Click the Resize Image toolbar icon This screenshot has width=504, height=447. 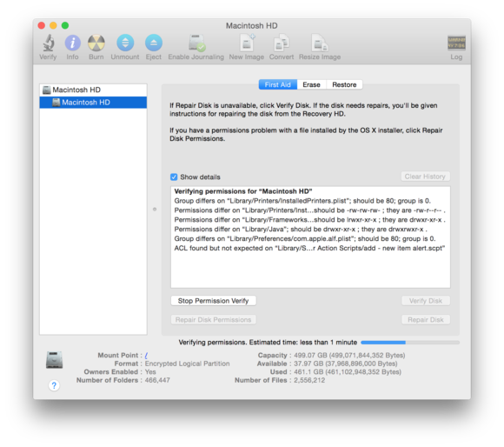point(320,43)
